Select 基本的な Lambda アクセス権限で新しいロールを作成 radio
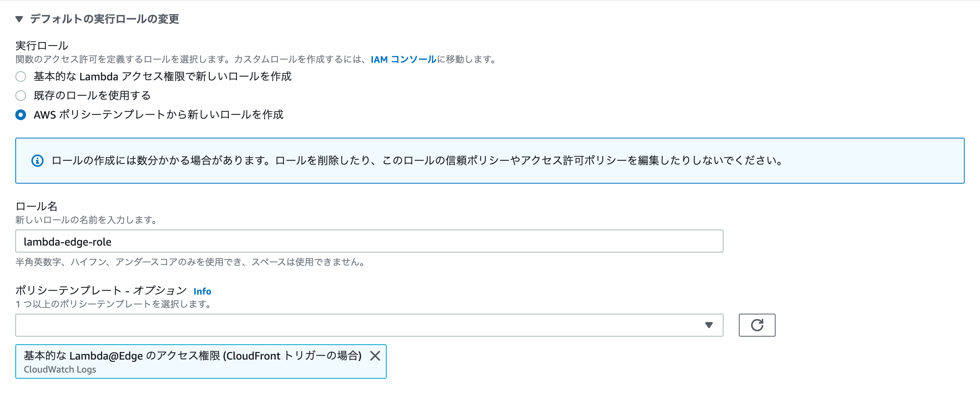Viewport: 980px width, 394px height. click(21, 77)
